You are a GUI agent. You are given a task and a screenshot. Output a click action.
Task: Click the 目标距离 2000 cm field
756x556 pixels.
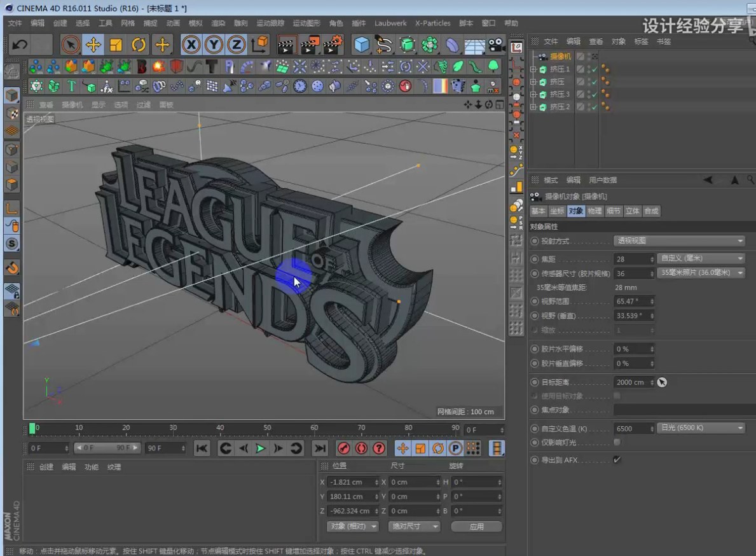633,382
